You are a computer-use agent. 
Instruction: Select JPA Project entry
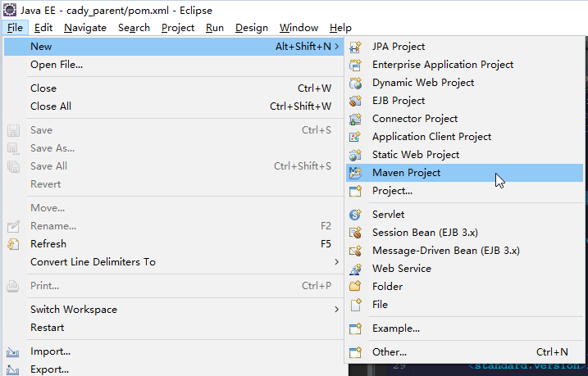tap(465, 47)
